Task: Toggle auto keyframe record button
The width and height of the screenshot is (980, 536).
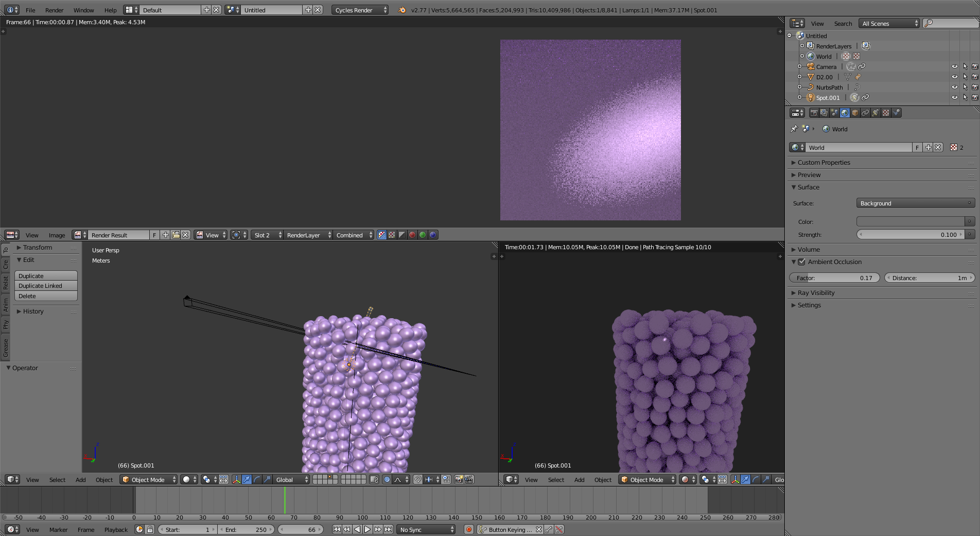Action: tap(468, 529)
